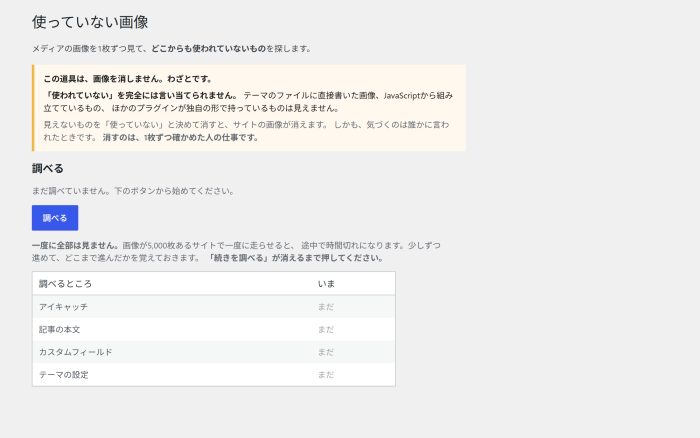
Task: Click the 調べるところ column header
Action: pyautogui.click(x=65, y=284)
